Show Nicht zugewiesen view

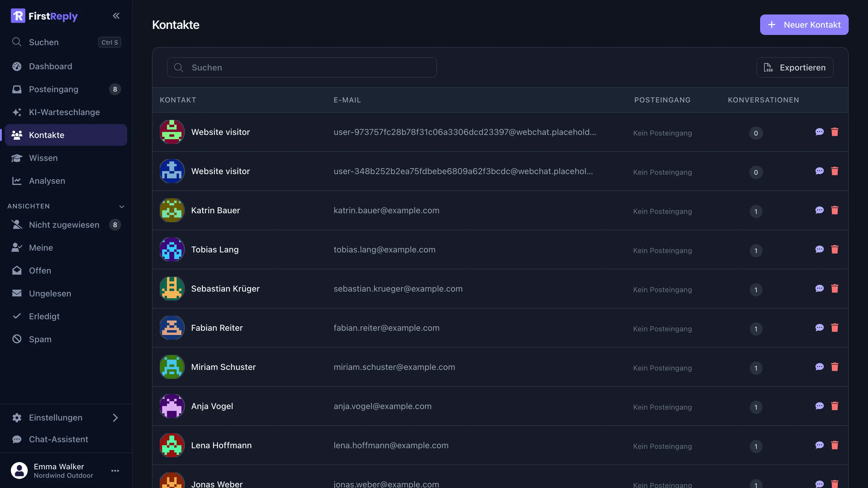coord(66,225)
